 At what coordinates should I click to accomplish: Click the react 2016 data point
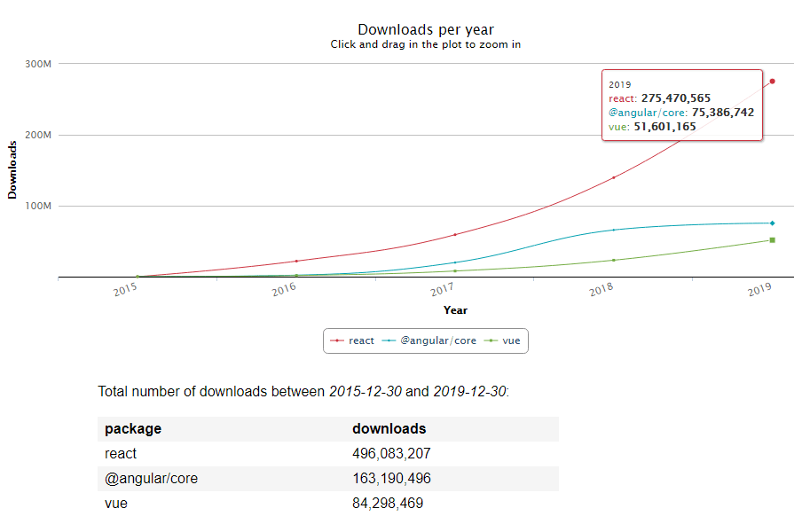295,261
